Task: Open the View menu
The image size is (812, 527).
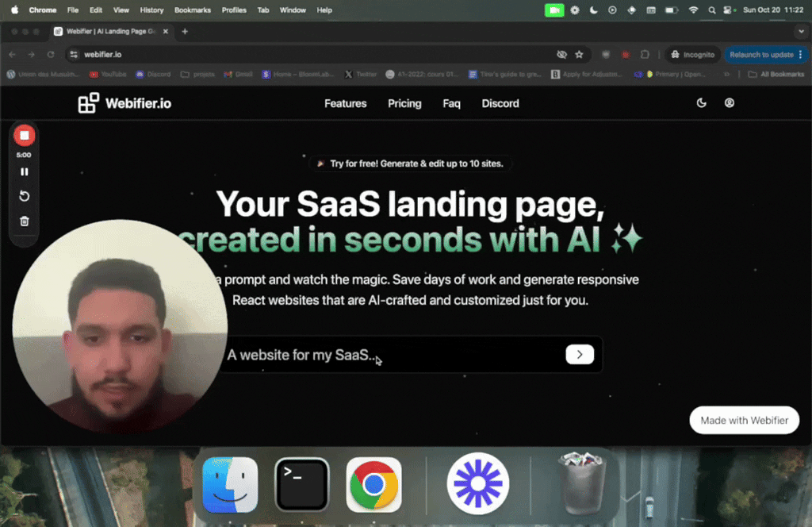Action: click(121, 10)
